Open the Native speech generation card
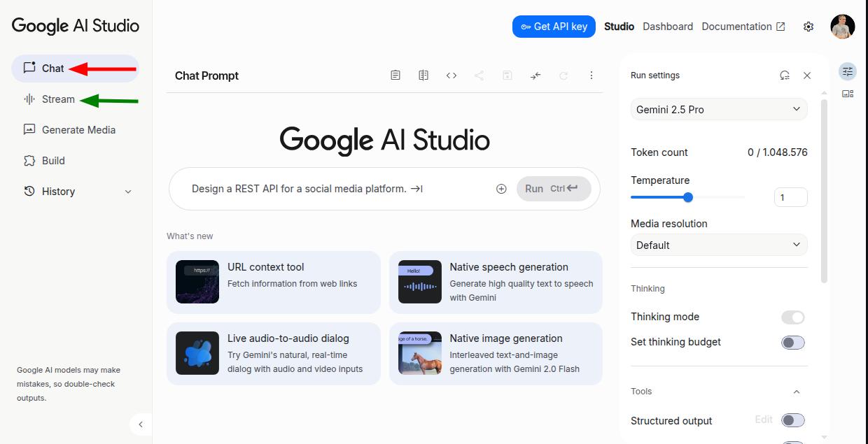The height and width of the screenshot is (444, 868). point(496,282)
